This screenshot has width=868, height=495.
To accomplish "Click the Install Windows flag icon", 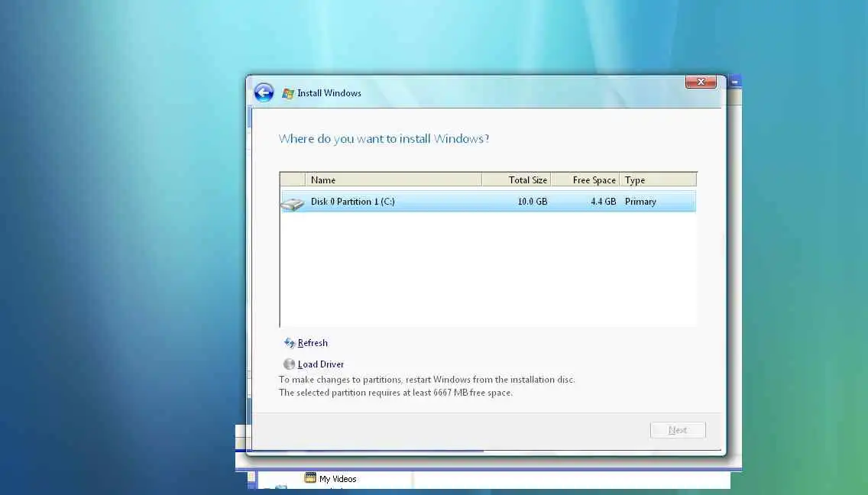I will coord(288,93).
